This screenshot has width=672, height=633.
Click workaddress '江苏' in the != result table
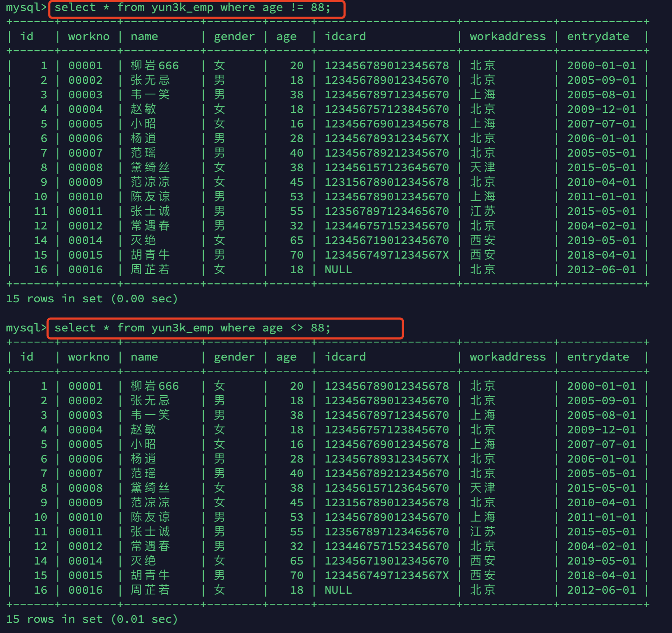pos(482,211)
